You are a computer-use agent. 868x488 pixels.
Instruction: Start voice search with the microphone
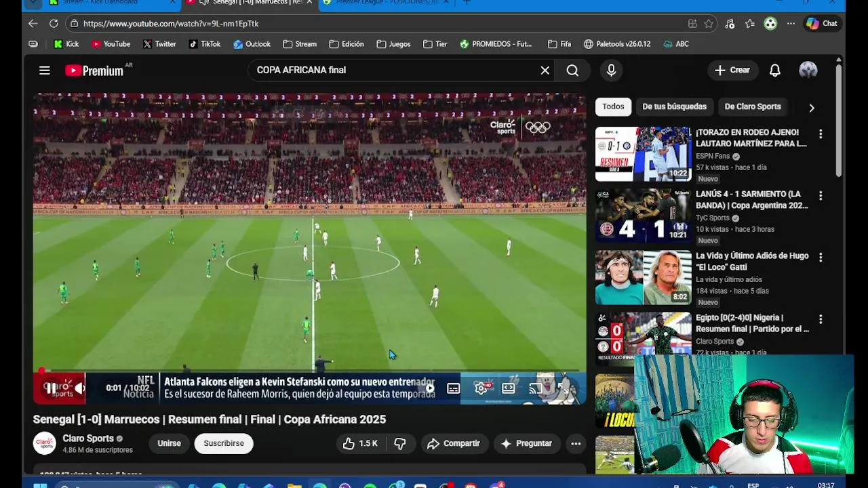click(x=611, y=70)
